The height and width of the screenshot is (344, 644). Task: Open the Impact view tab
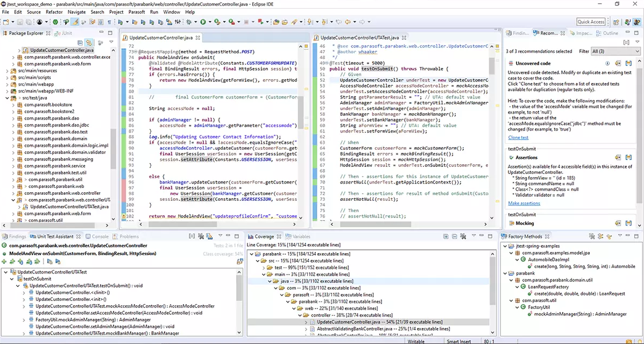click(x=581, y=33)
